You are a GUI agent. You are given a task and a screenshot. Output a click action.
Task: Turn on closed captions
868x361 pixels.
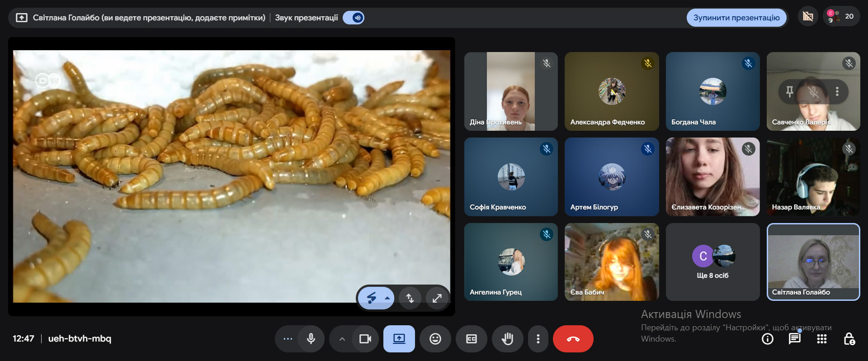(471, 339)
